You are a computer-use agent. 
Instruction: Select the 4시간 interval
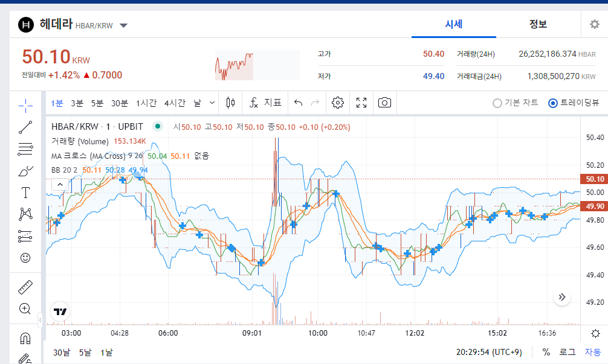pyautogui.click(x=175, y=103)
